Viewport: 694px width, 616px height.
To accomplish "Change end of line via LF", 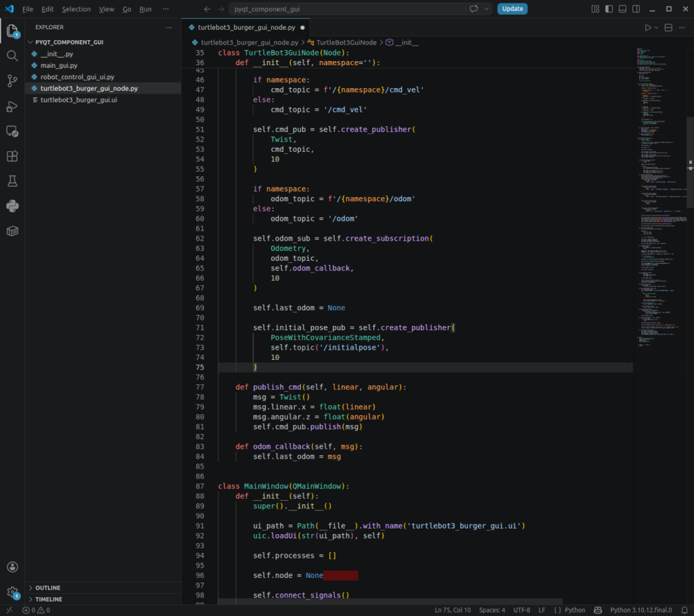I will pos(542,611).
